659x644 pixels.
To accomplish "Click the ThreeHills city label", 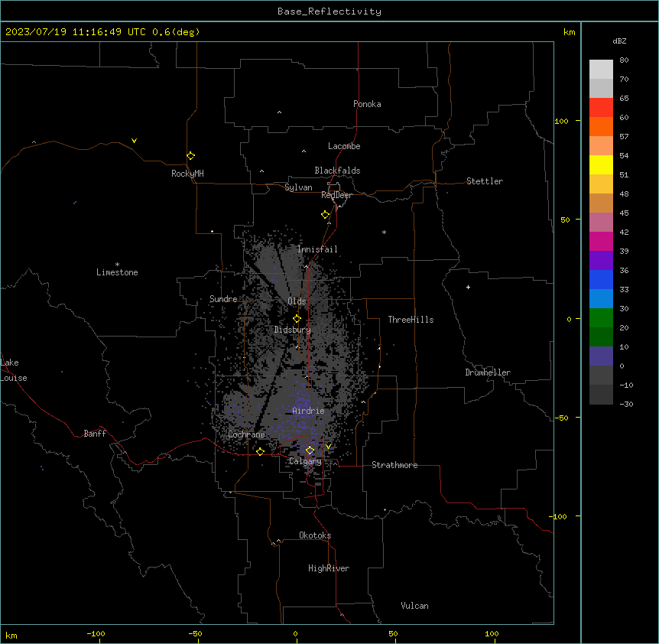I will click(411, 320).
